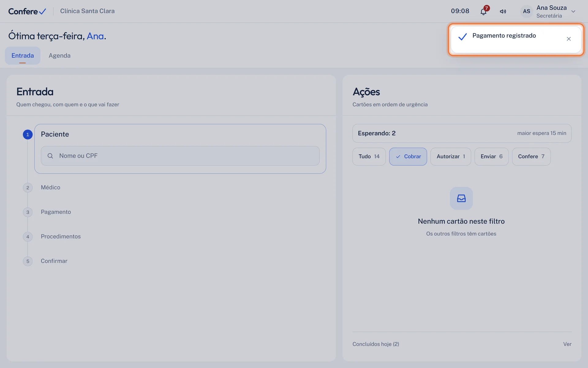The height and width of the screenshot is (368, 588).
Task: Click the AS user avatar
Action: 526,11
